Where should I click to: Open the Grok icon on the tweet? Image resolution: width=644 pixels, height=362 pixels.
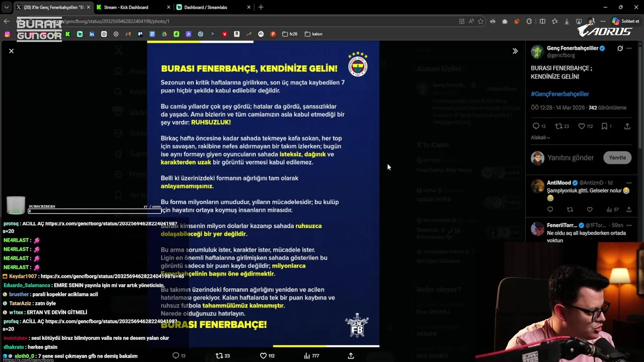(x=620, y=48)
